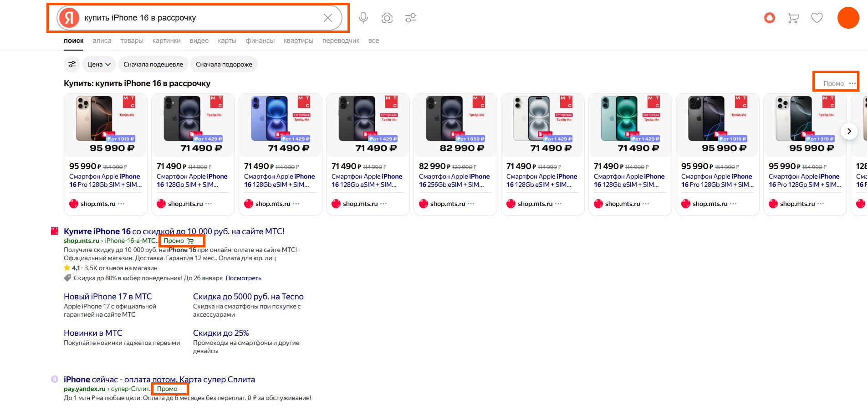Click the cart icon in the МТС Промо label
The width and height of the screenshot is (868, 416).
coord(190,241)
